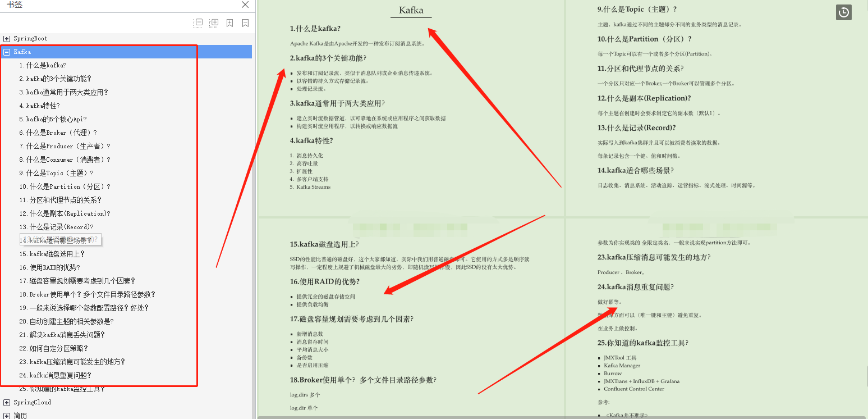Collapse the Kafka bookmark node
Screen dimensions: 868x419
7,52
